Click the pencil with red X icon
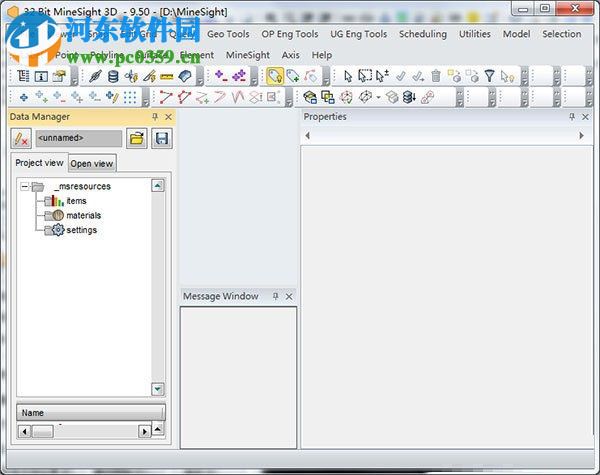Image resolution: width=600 pixels, height=475 pixels. click(21, 138)
